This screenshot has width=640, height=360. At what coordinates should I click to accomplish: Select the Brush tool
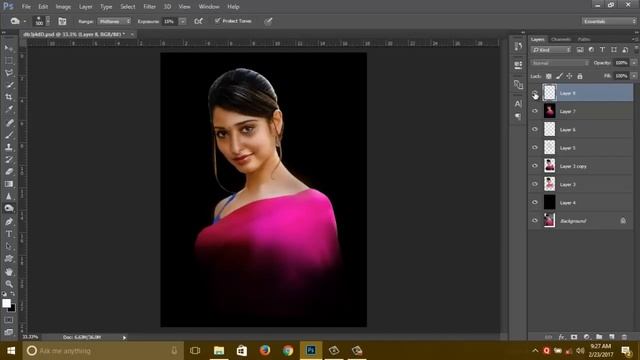tap(9, 135)
